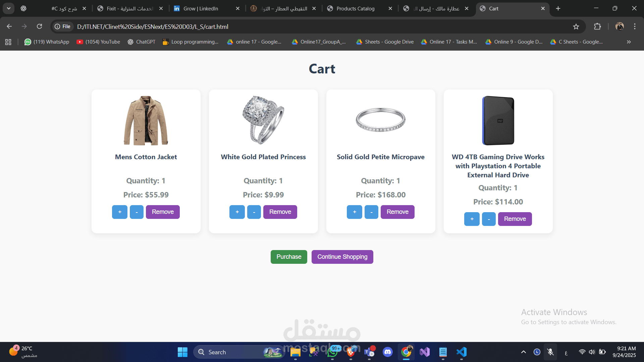Decrease quantity of WD 4TB Gaming Drive

(489, 219)
